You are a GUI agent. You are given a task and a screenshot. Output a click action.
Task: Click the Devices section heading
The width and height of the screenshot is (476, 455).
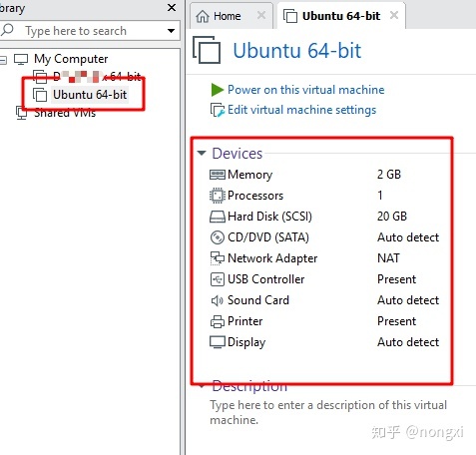238,154
